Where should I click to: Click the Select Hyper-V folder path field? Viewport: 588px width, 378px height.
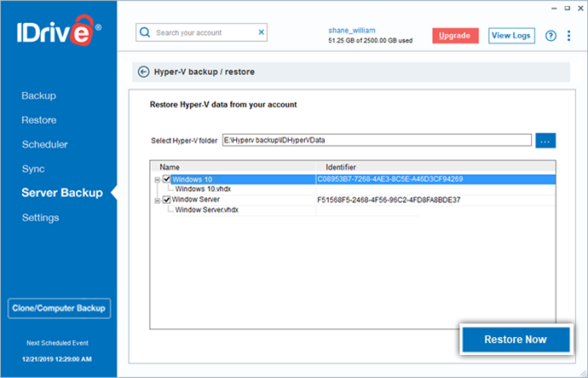tap(377, 140)
